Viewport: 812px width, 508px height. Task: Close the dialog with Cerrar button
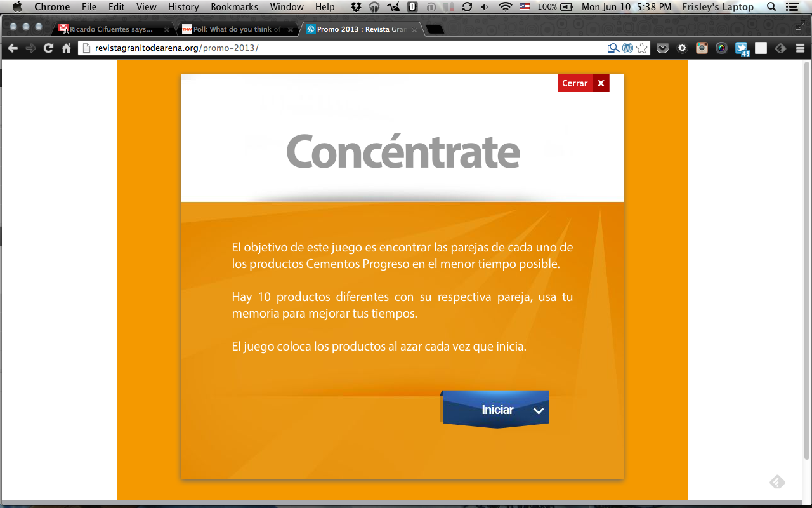click(583, 83)
